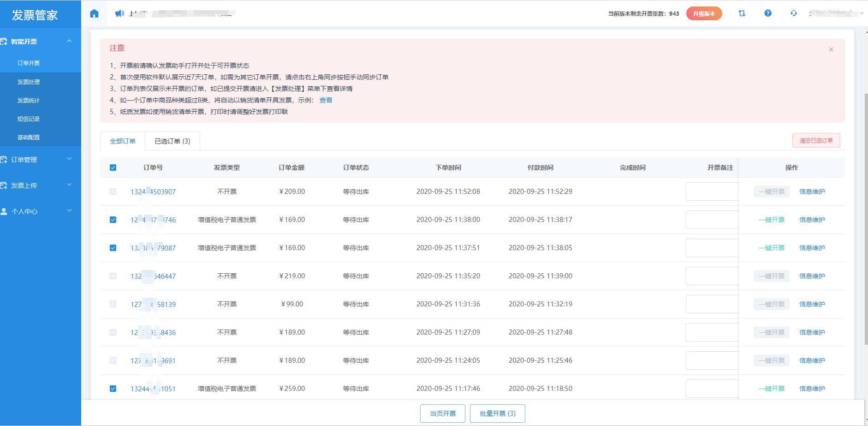This screenshot has height=426, width=868.
Task: Expand the 个人中心 menu chevron
Action: [69, 211]
